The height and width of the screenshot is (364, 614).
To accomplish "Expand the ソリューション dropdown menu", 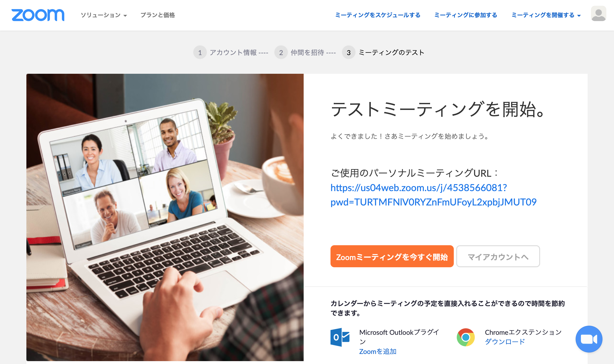I will pos(104,15).
